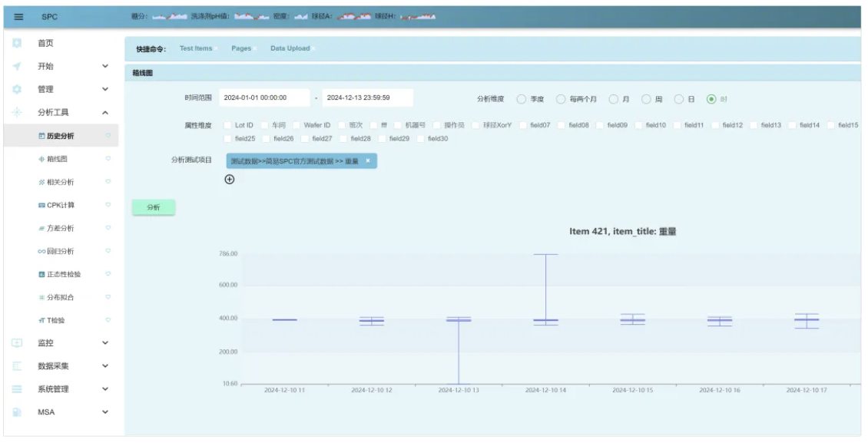Click the 开始 paper-plane icon
This screenshot has height=443, width=868.
[17, 66]
